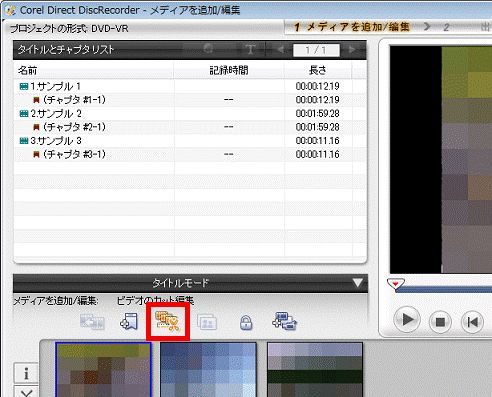Select the 1.サンプル 1 title row
Screen dimensions: 492x397
click(190, 86)
